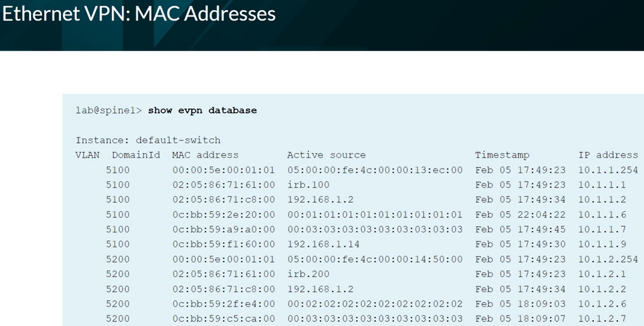
Task: Click the Active source column header
Action: (326, 155)
